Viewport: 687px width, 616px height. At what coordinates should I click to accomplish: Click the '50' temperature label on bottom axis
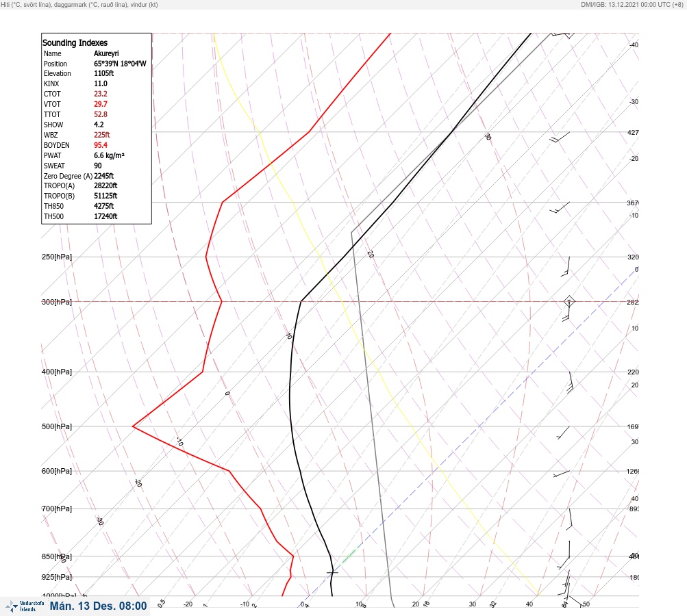(586, 604)
